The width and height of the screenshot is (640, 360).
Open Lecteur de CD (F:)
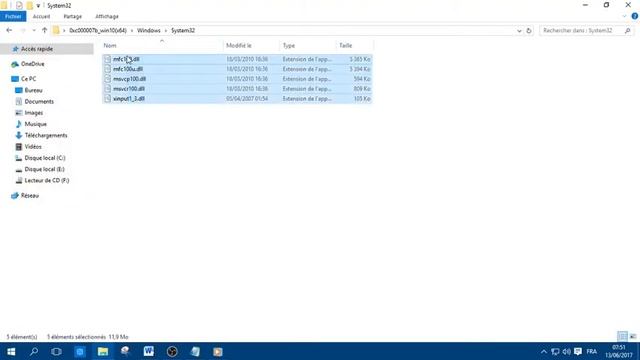tap(47, 180)
